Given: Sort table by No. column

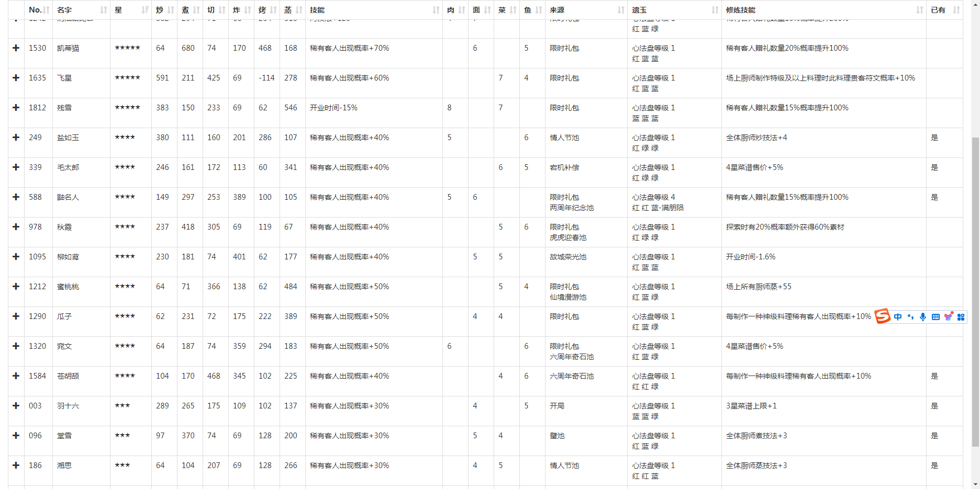Looking at the screenshot, I should pyautogui.click(x=38, y=10).
